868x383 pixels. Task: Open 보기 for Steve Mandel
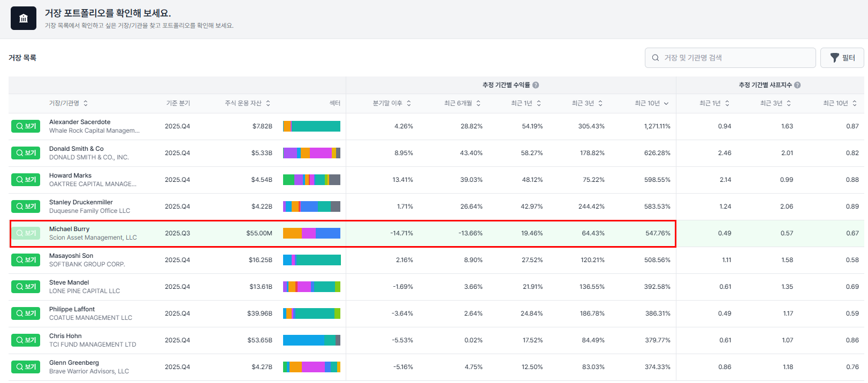tap(26, 287)
